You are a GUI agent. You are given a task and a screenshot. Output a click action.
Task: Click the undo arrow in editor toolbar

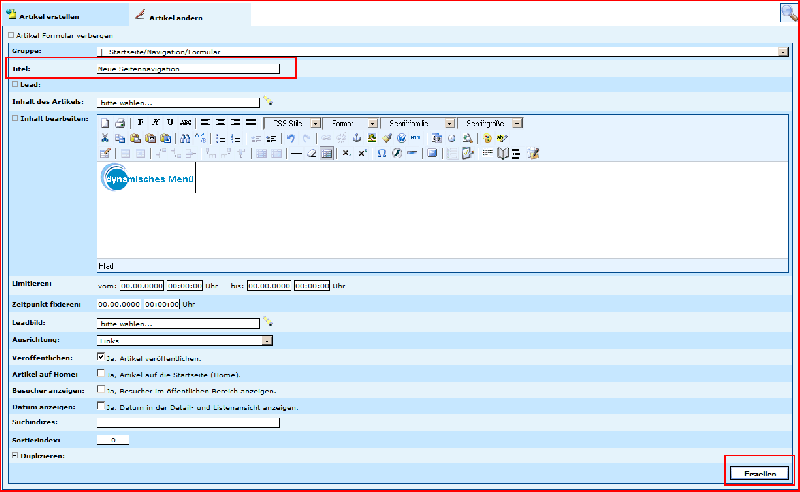[x=290, y=138]
